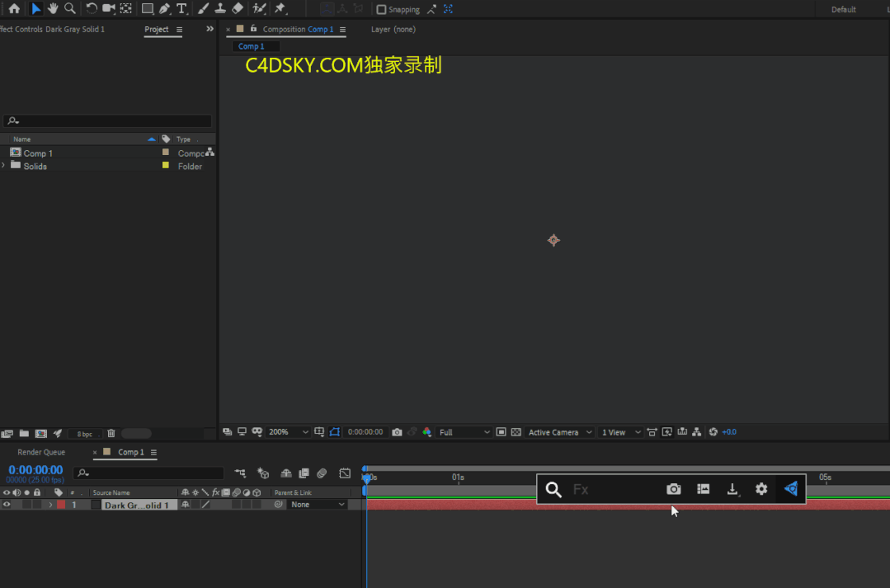Open the parent None dropdown for the layer
Image resolution: width=890 pixels, height=588 pixels.
[x=318, y=505]
